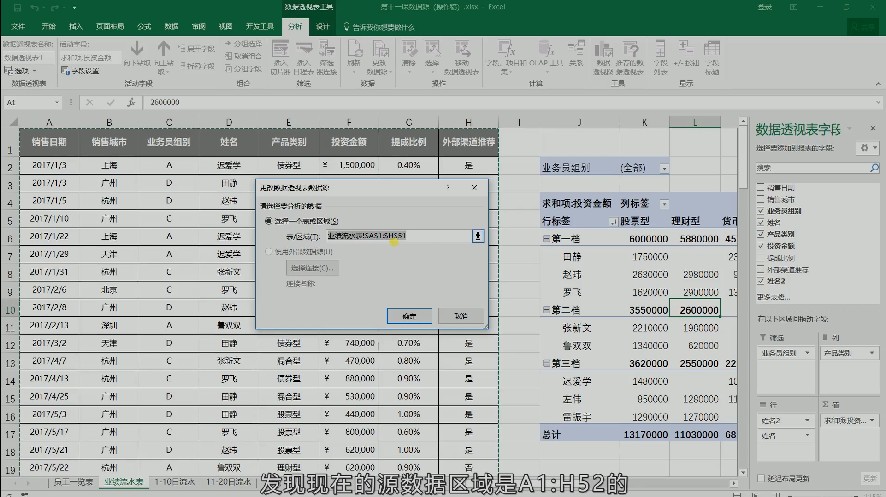886x497 pixels.
Task: Check the 销售日期 field checkbox
Action: point(761,188)
